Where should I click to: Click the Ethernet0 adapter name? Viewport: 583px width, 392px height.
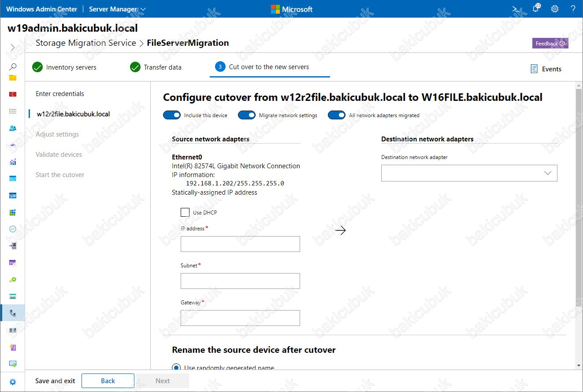(x=187, y=157)
